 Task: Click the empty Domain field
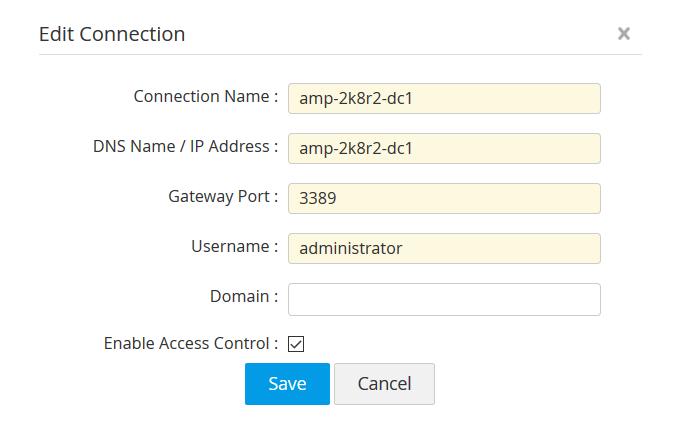pos(444,298)
